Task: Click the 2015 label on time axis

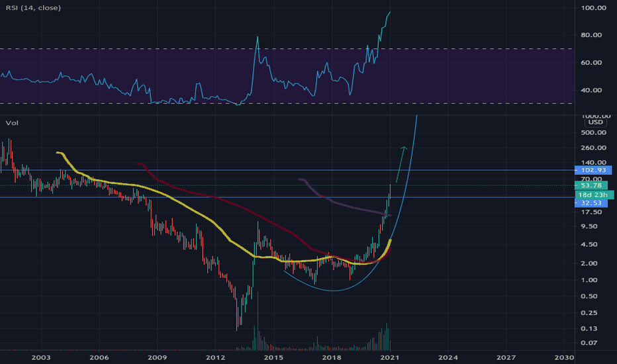Action: [273, 357]
